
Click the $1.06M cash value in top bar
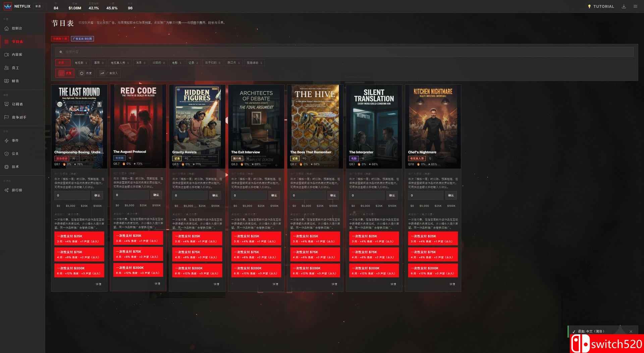(75, 8)
